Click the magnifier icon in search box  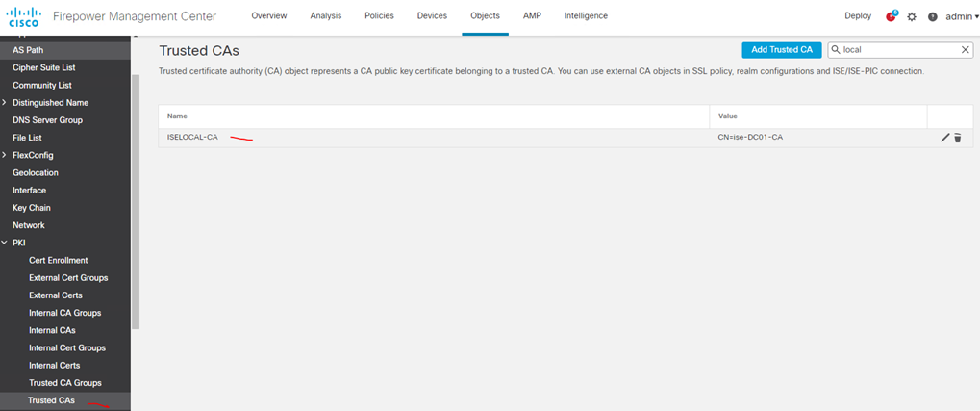[x=836, y=49]
